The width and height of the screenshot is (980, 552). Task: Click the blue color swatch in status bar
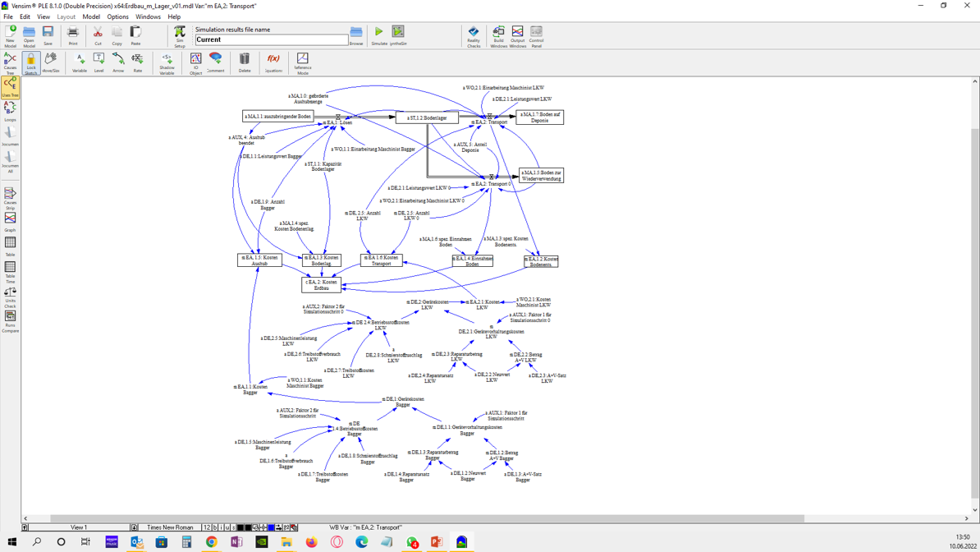click(x=271, y=527)
